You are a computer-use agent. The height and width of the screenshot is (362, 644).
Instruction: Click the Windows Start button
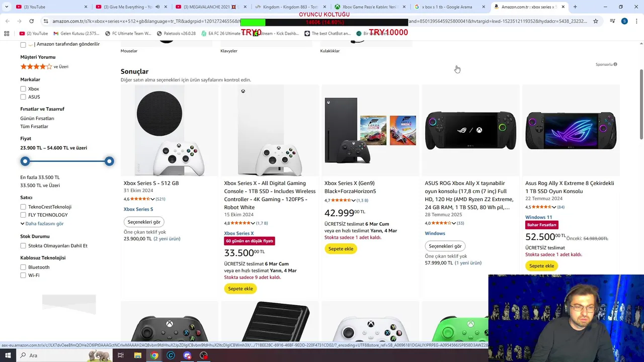point(8,355)
